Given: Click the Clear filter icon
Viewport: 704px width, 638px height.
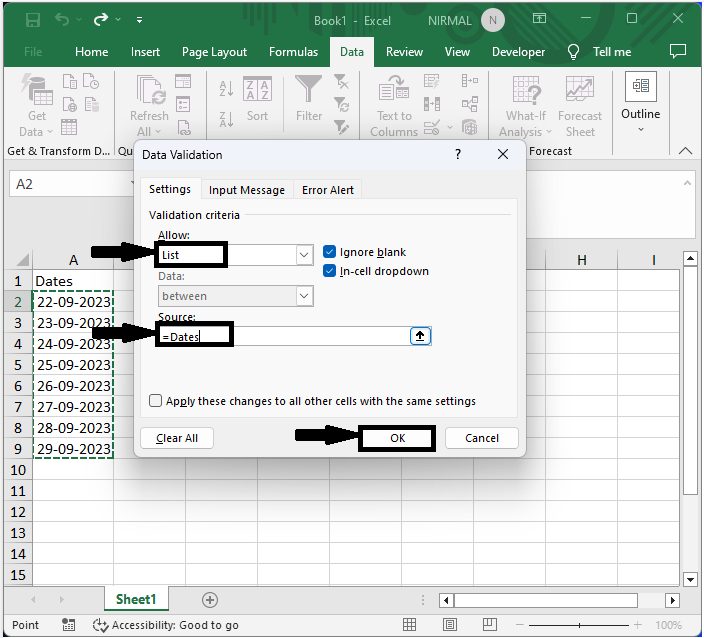Looking at the screenshot, I should pos(341,82).
